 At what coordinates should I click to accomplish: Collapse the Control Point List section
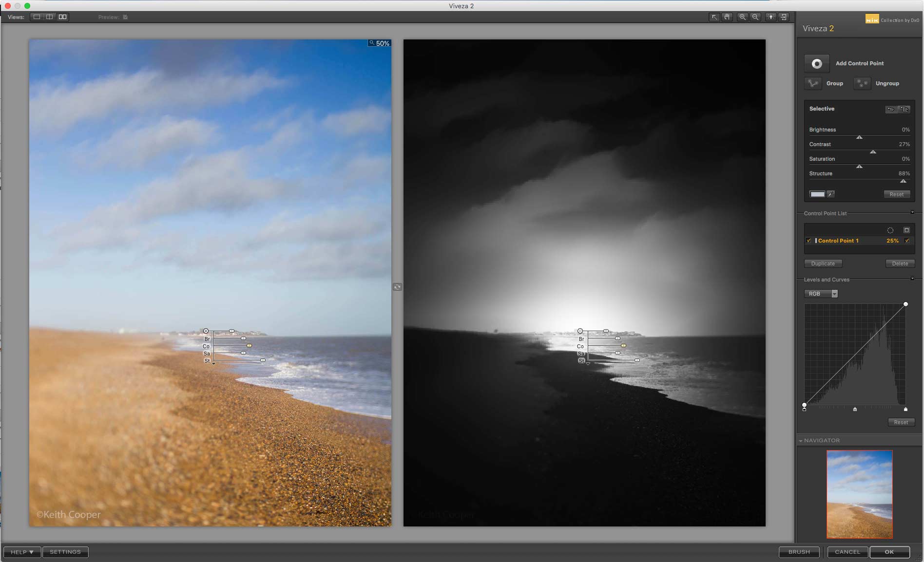point(912,212)
